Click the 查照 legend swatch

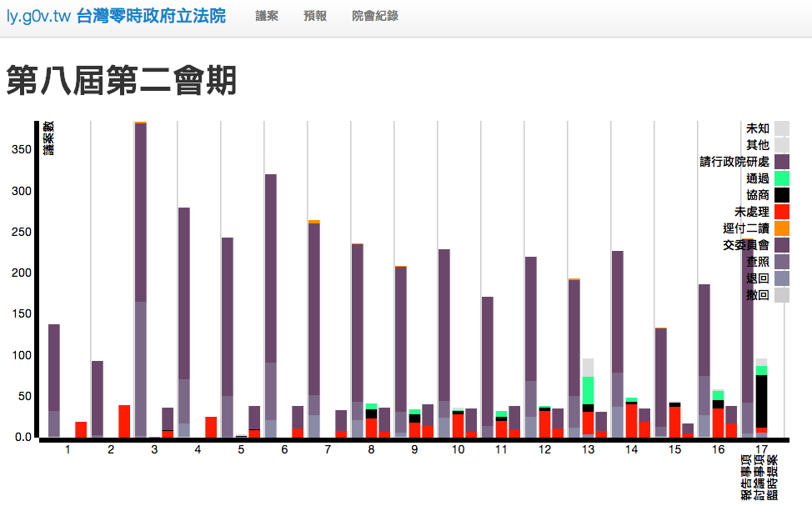point(781,262)
